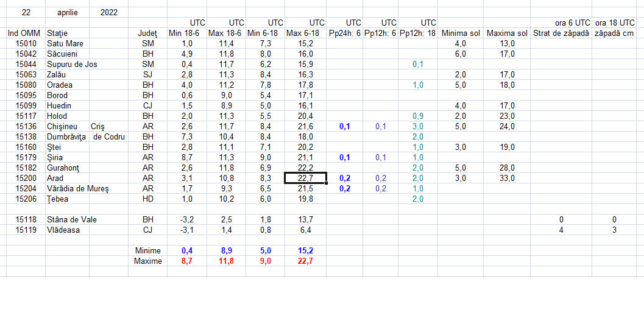Click Vlădeasa 18 UTC snow value 3
Image resolution: width=644 pixels, height=329 pixels.
click(x=614, y=230)
